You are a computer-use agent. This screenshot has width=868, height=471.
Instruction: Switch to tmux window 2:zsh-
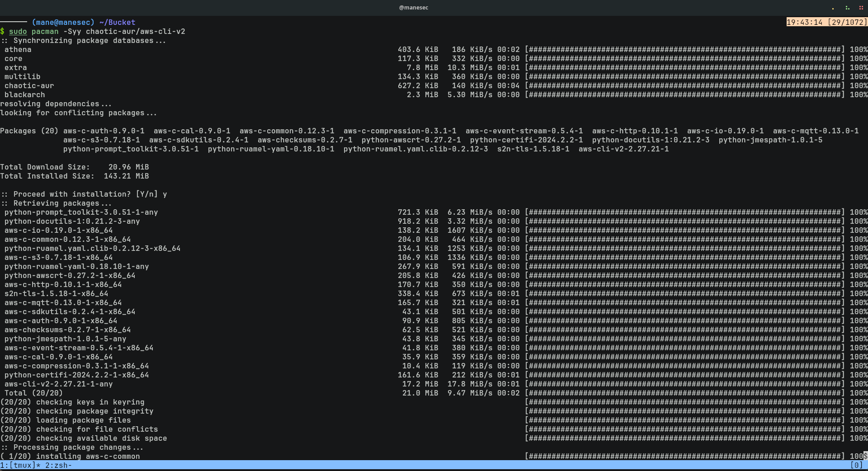click(x=58, y=465)
